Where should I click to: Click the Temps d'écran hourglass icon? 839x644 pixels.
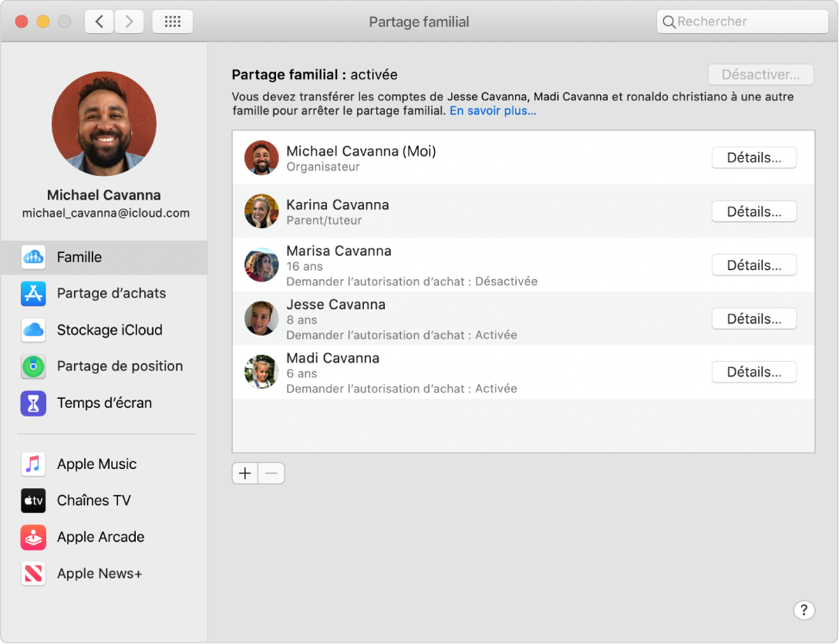tap(33, 403)
